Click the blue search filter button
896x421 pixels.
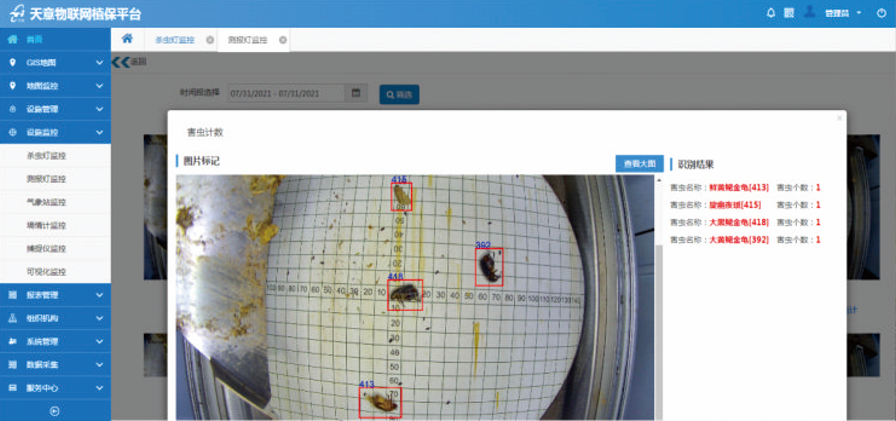click(399, 94)
